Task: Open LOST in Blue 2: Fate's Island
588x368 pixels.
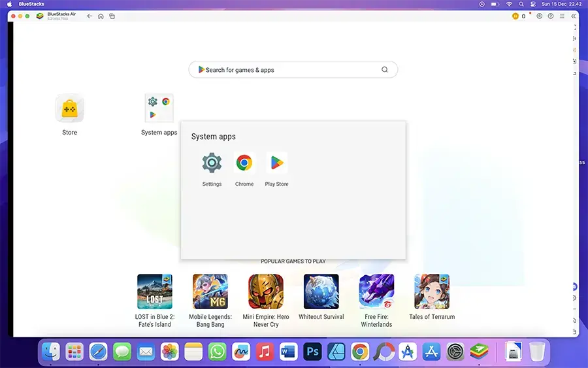Action: coord(155,292)
